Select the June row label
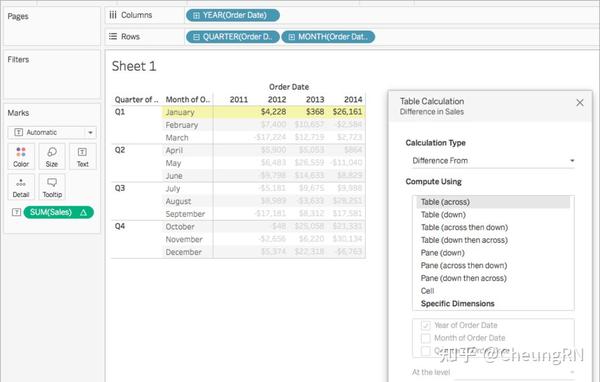 point(174,176)
